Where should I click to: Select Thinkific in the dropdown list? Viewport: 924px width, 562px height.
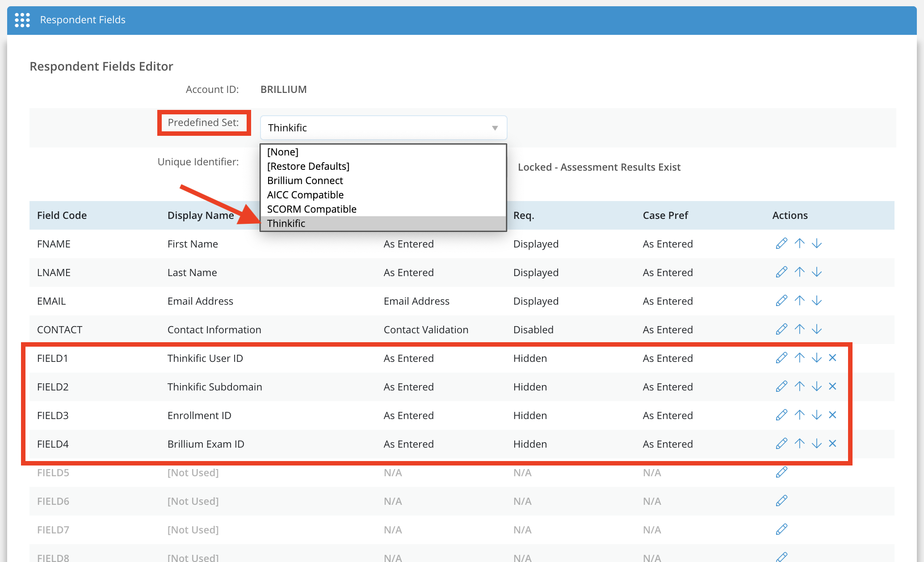pyautogui.click(x=383, y=223)
